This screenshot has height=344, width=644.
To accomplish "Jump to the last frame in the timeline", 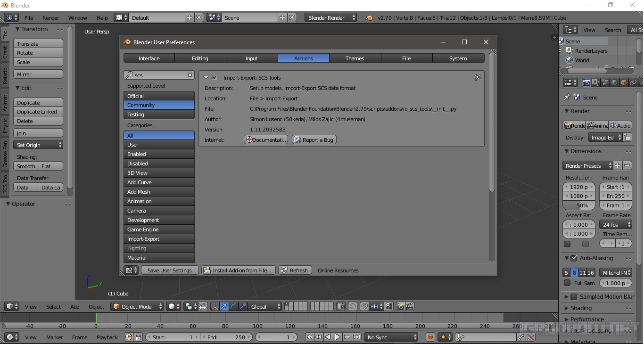I will point(357,337).
